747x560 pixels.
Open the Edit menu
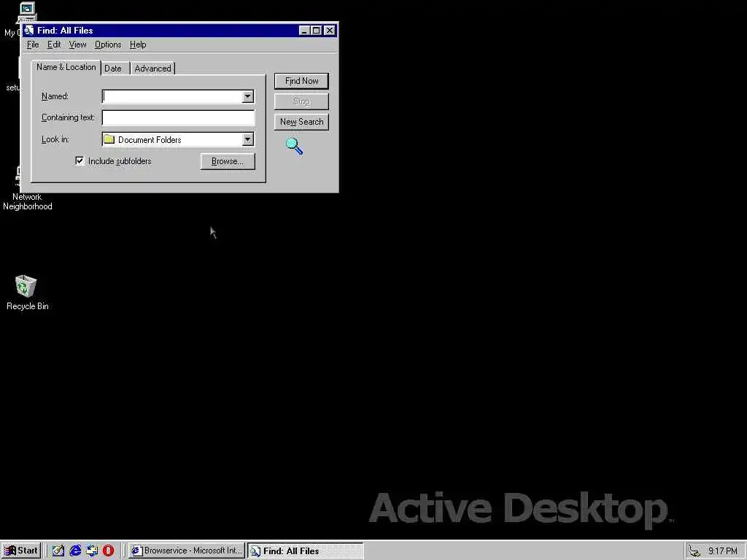54,44
